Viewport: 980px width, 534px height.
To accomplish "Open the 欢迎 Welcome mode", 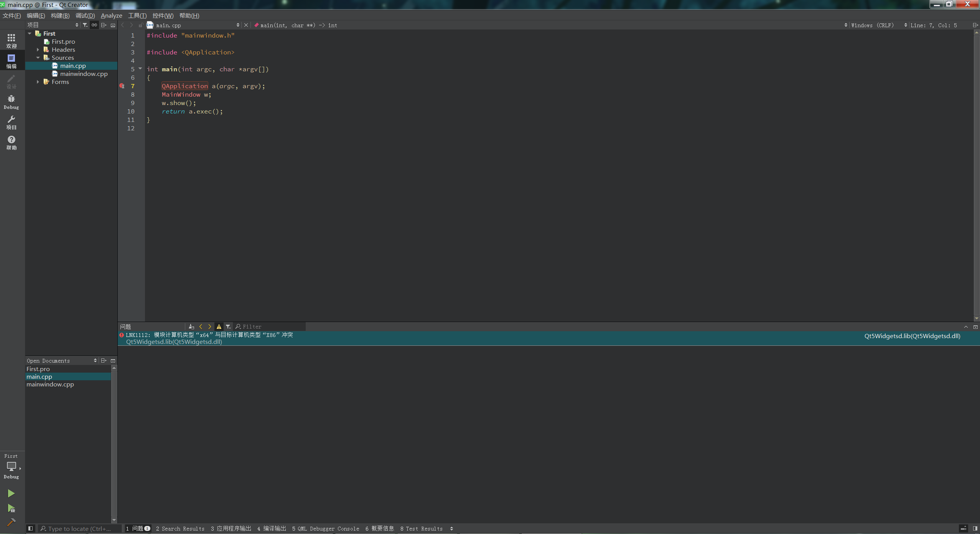I will 12,41.
